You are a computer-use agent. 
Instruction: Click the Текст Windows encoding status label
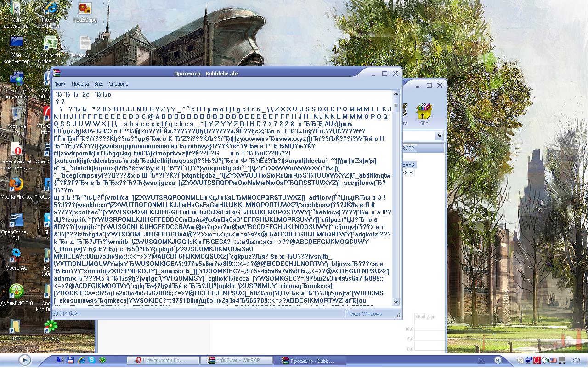click(364, 314)
